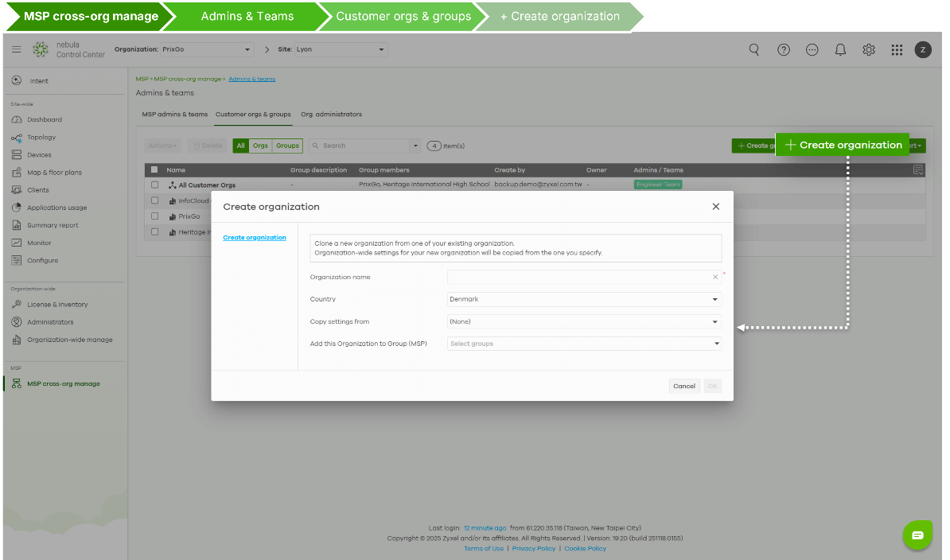This screenshot has width=950, height=560.
Task: Check the All Customer Orgs checkbox
Action: coord(154,185)
